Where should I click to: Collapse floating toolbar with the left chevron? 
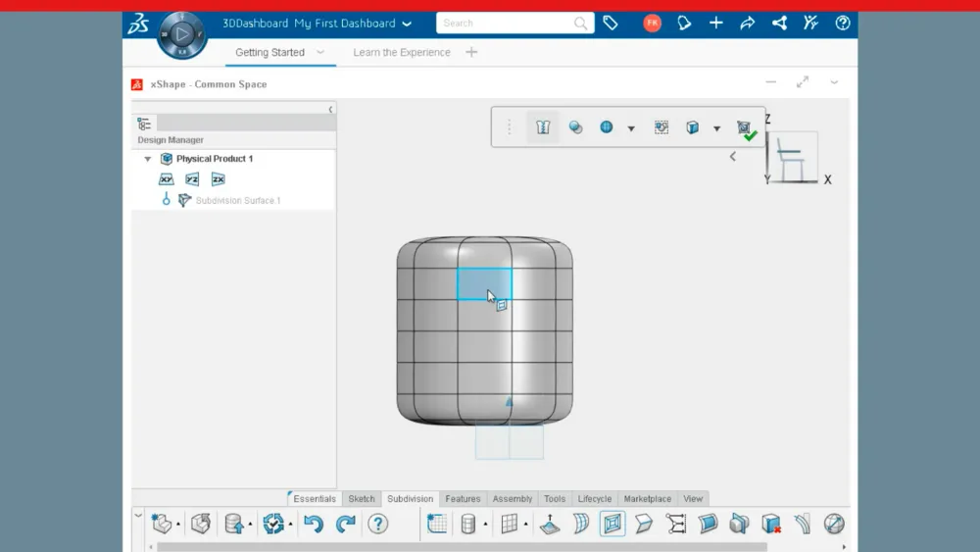[732, 156]
